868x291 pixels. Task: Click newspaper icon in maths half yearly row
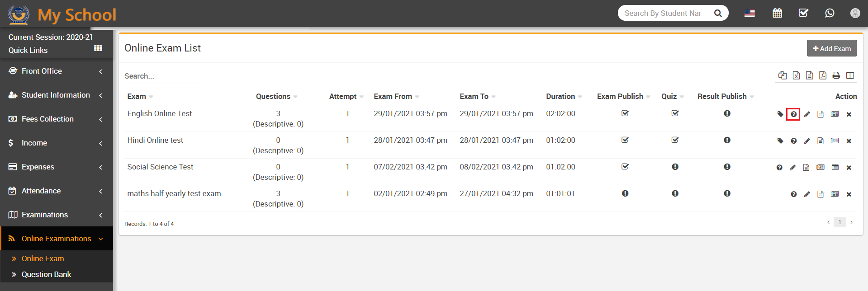pos(835,194)
